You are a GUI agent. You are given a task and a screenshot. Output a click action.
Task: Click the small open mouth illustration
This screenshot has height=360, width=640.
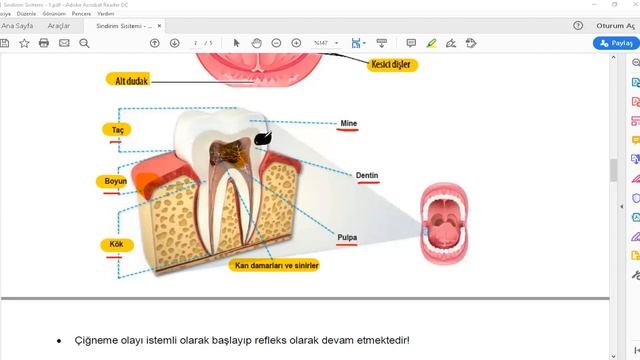pyautogui.click(x=444, y=224)
